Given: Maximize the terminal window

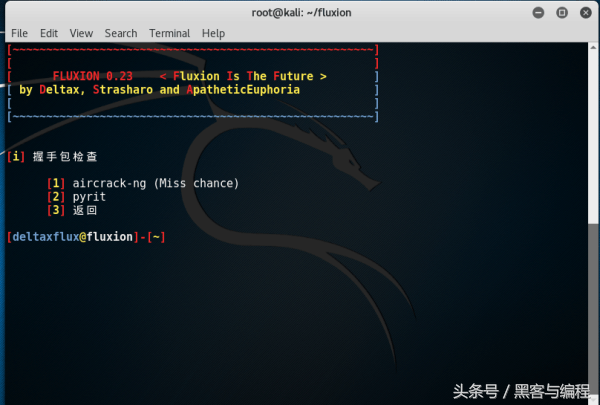Looking at the screenshot, I should [562, 13].
